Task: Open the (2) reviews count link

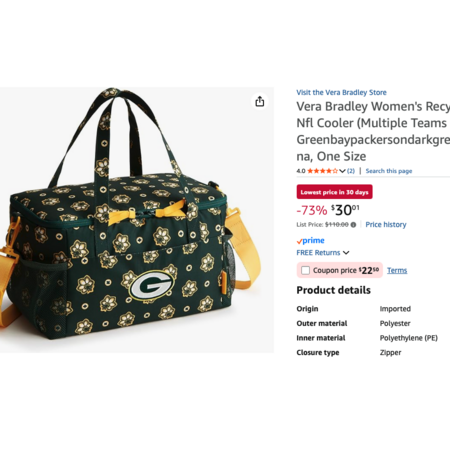Action: 351,171
